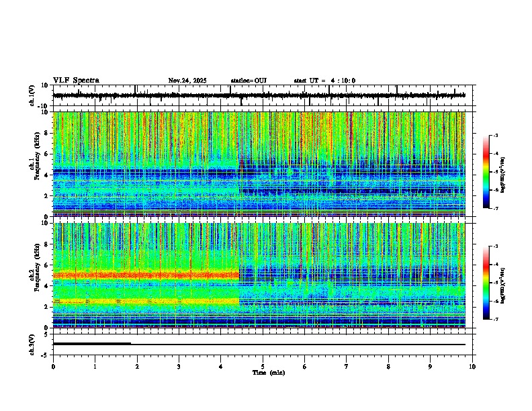Click time axis tick label "4"
The image size is (532, 411).
(x=221, y=367)
